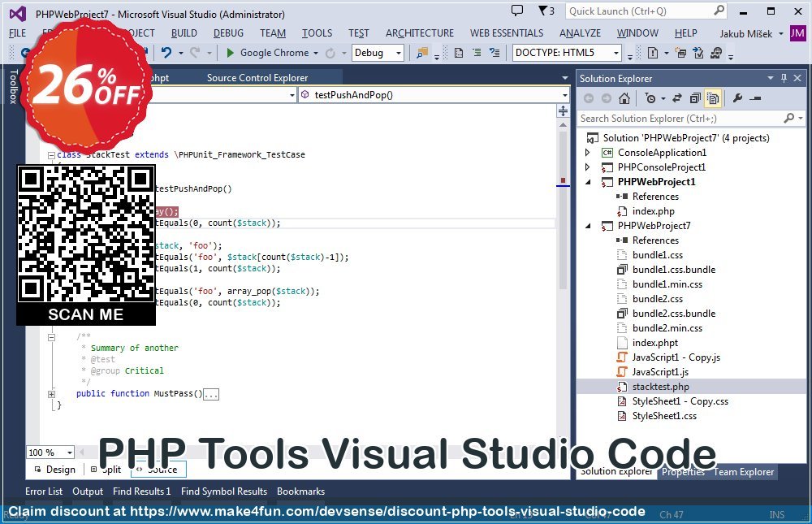This screenshot has height=524, width=812.
Task: Open the Jakub Mišek account dropdown
Action: (x=780, y=34)
